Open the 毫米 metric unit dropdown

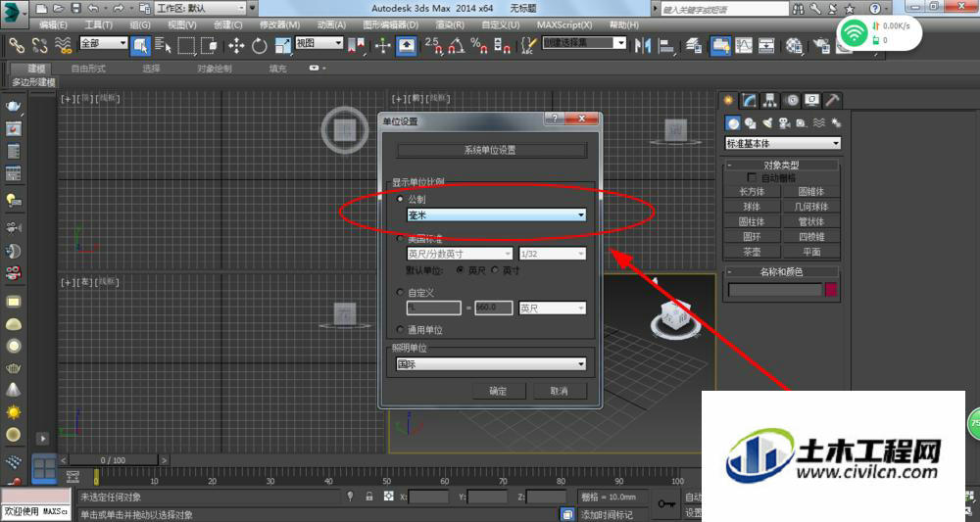pos(496,214)
